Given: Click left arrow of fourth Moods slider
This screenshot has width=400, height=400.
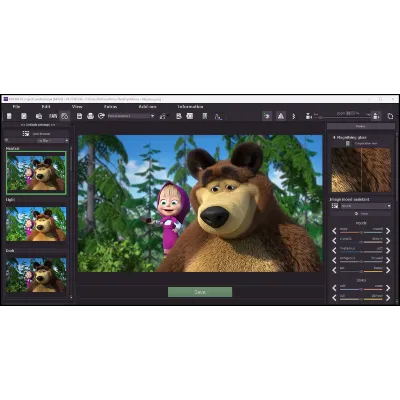Looking at the screenshot, I should (334, 260).
